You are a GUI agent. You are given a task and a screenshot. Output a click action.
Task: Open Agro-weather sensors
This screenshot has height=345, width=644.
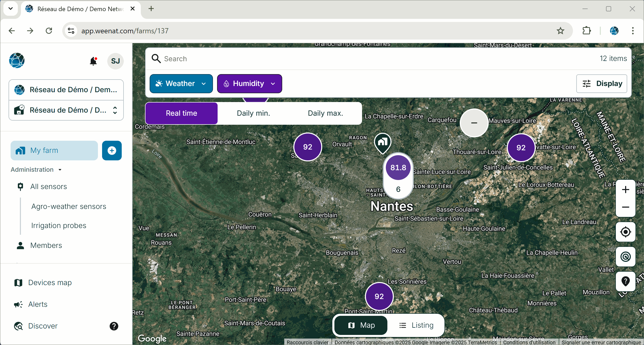pyautogui.click(x=69, y=207)
